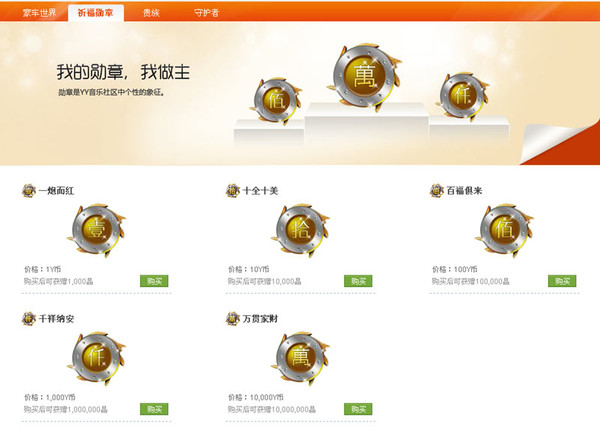Viewport: 600px width, 431px height.
Task: Click the 万贯家财 title text
Action: point(260,318)
